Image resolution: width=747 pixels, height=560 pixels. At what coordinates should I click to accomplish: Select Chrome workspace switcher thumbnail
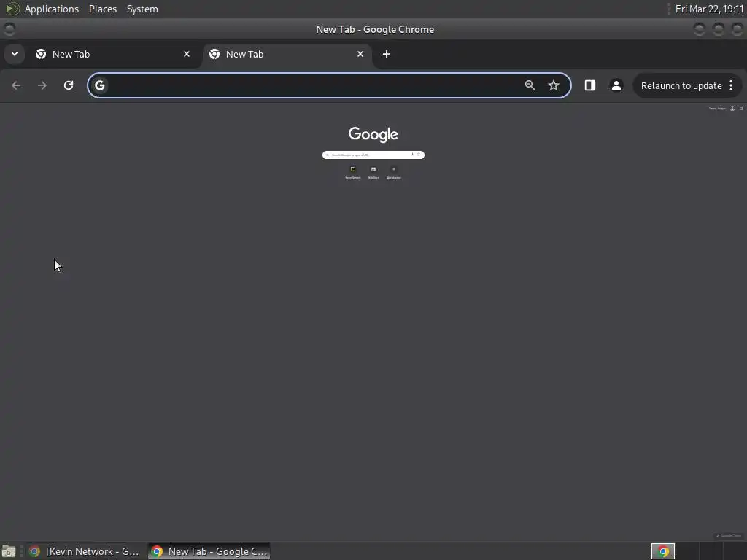(x=662, y=551)
